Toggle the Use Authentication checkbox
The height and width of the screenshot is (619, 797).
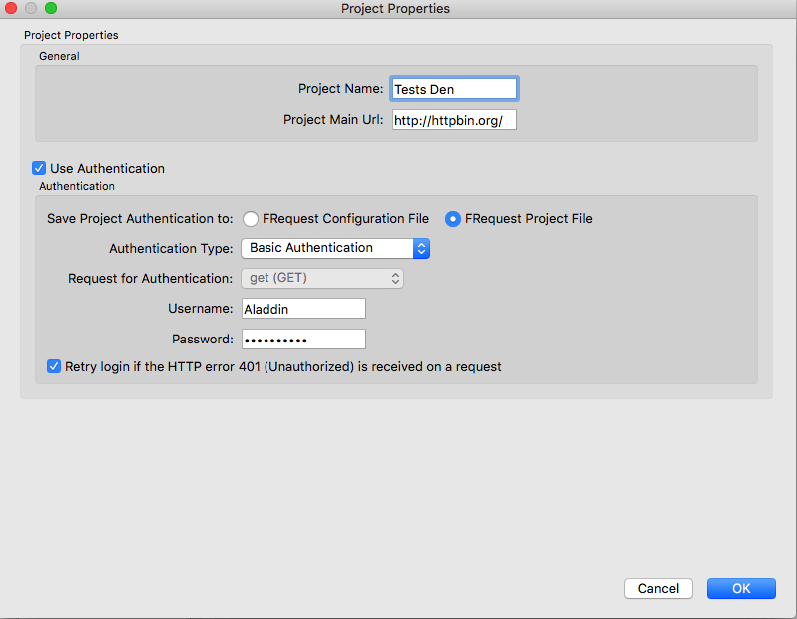[40, 169]
